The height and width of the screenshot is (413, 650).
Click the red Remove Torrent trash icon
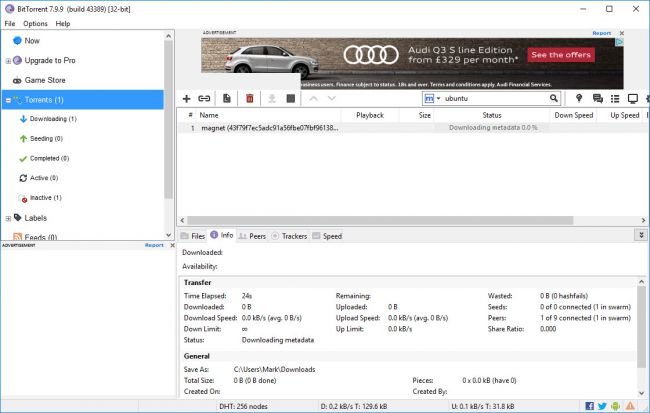click(x=250, y=99)
